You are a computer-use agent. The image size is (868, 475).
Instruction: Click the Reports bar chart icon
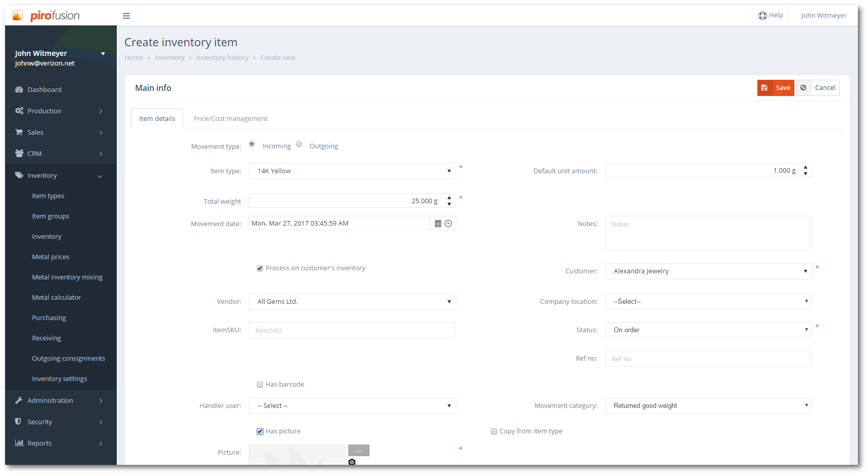(x=19, y=443)
